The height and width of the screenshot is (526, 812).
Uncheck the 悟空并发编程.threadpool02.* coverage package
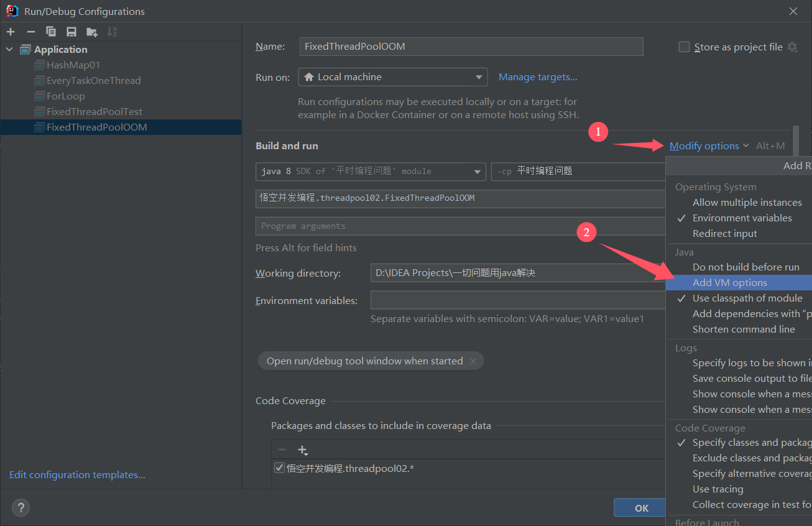[x=279, y=468]
